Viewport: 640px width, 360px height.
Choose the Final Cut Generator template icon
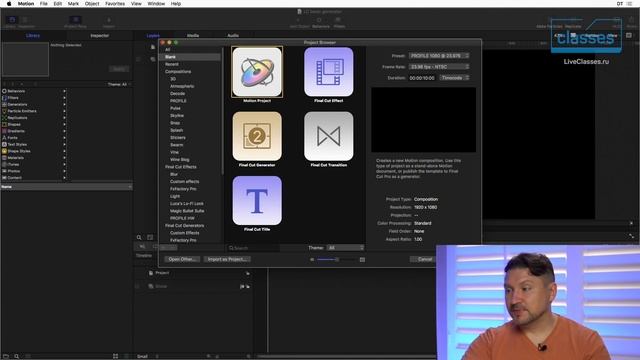click(x=257, y=136)
